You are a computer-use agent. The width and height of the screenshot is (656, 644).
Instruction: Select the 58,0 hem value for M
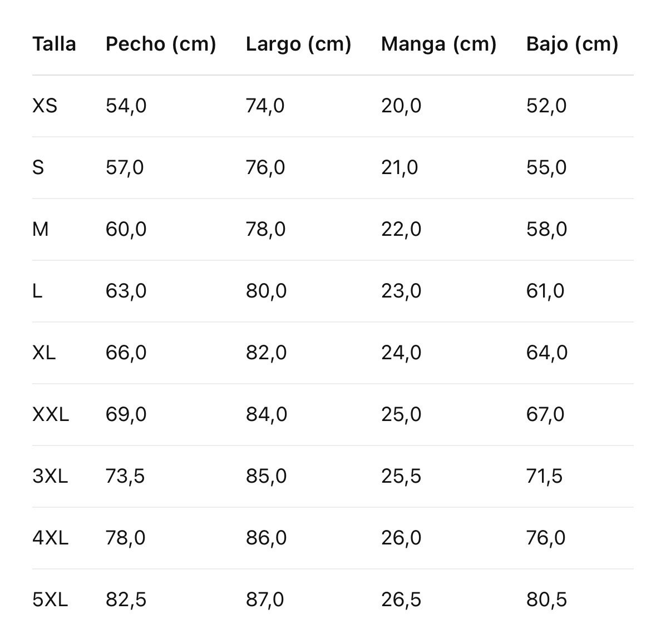(x=546, y=229)
